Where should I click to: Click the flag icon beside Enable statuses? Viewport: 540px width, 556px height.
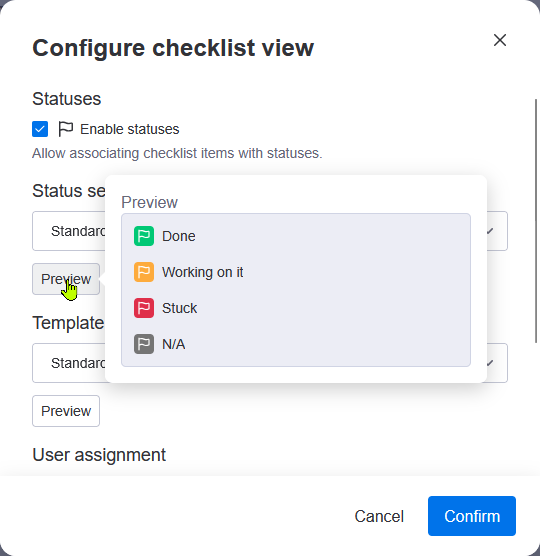(x=66, y=129)
